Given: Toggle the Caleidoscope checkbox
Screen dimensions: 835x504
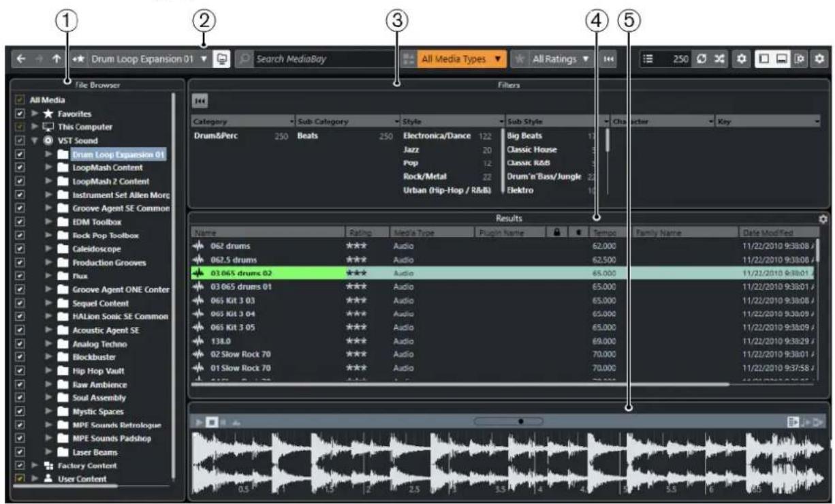Looking at the screenshot, I should coord(19,249).
